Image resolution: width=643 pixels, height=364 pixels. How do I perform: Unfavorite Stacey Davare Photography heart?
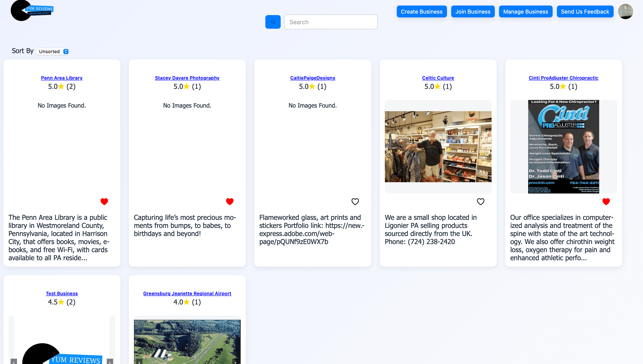(x=229, y=202)
